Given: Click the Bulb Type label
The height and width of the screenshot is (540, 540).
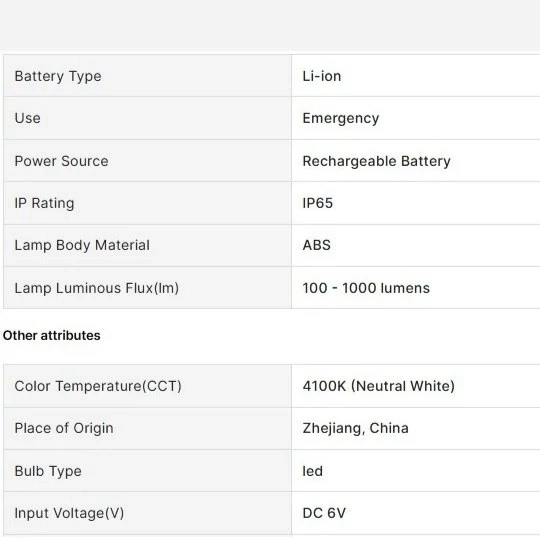Looking at the screenshot, I should 48,471.
